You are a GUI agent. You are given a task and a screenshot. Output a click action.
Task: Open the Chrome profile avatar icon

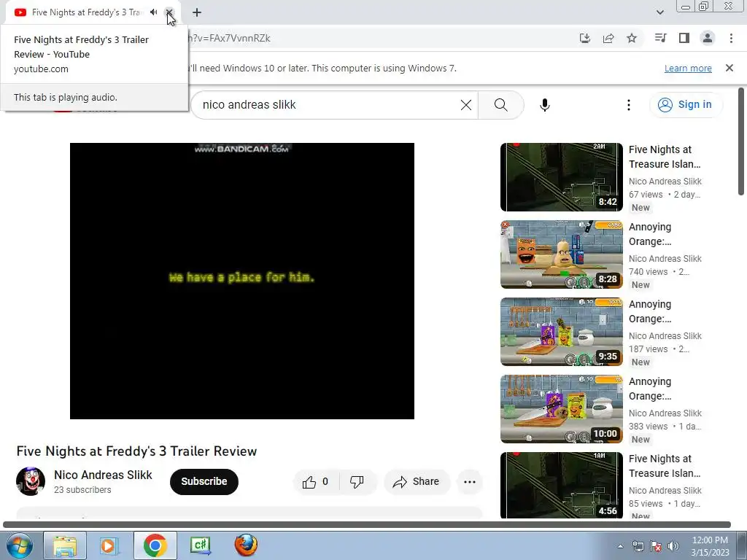(x=708, y=38)
